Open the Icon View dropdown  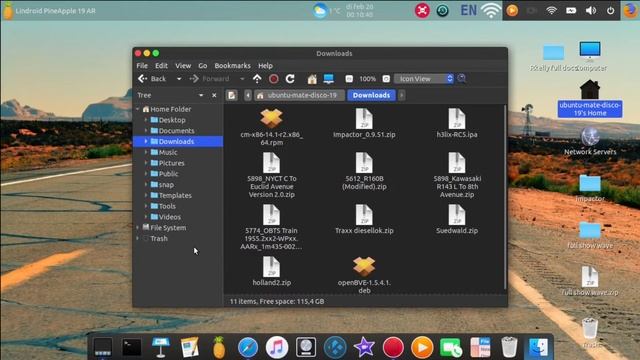(x=424, y=79)
